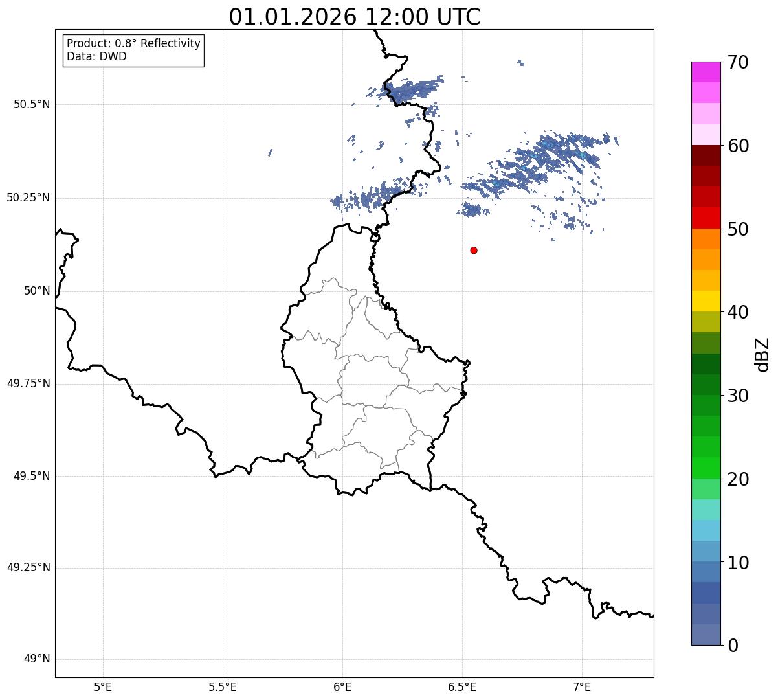This screenshot has height=700, width=778.
Task: Click the 6.5°E longitude label
Action: click(462, 686)
